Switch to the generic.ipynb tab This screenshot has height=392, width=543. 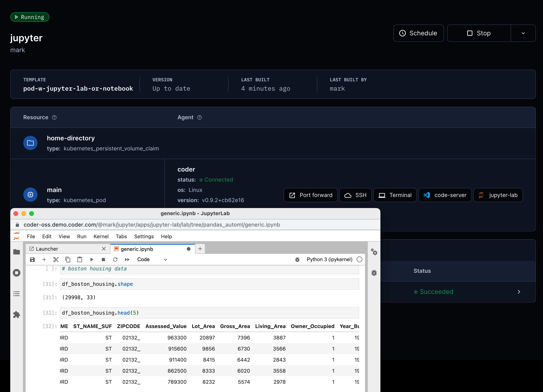153,249
